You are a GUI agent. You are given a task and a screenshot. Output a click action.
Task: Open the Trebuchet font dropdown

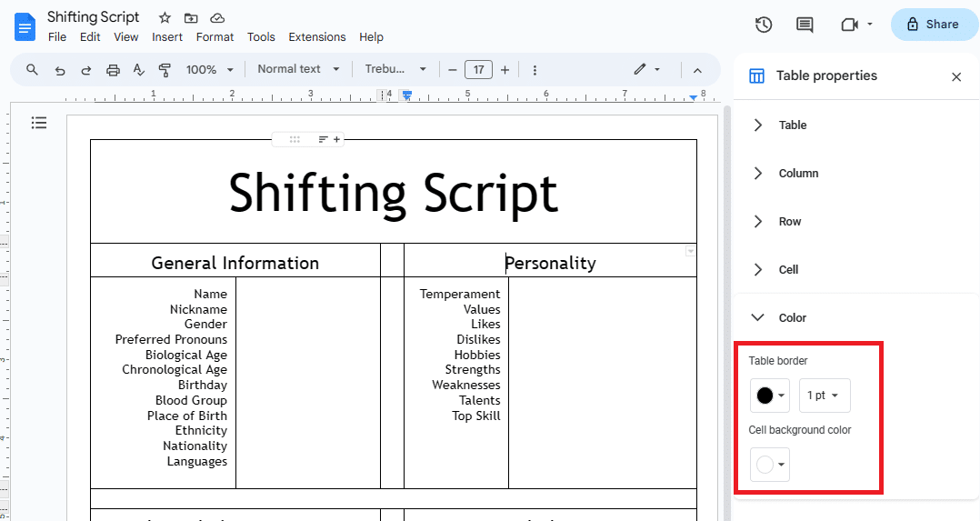tap(395, 69)
